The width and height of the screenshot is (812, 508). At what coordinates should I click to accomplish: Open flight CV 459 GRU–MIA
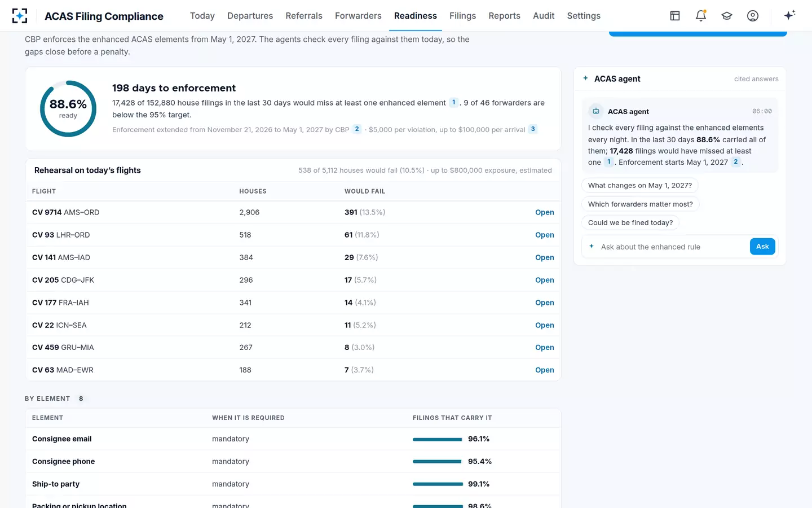point(544,347)
